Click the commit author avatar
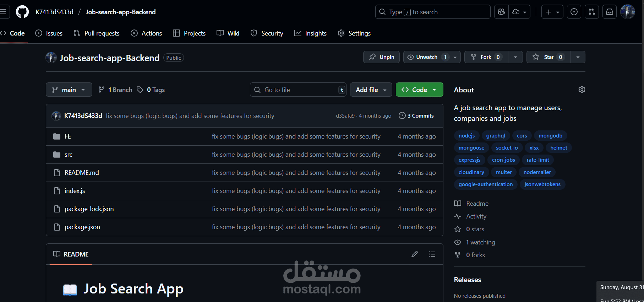The width and height of the screenshot is (644, 302). pyautogui.click(x=56, y=116)
